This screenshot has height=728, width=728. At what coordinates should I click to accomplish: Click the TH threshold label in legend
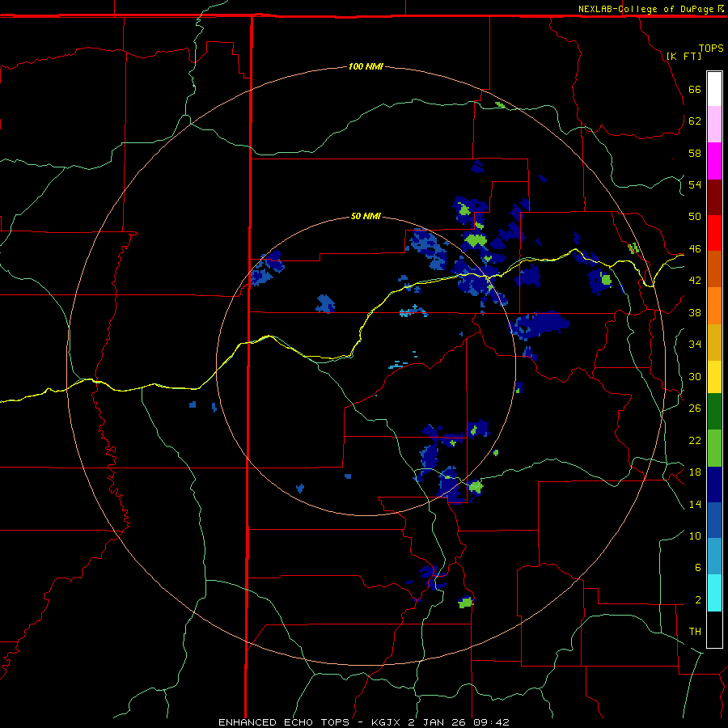tap(695, 631)
